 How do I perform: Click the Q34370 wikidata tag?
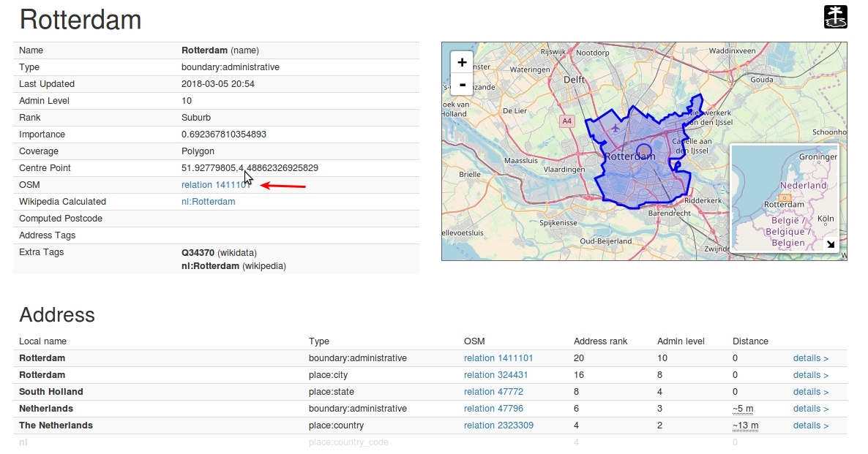point(198,252)
